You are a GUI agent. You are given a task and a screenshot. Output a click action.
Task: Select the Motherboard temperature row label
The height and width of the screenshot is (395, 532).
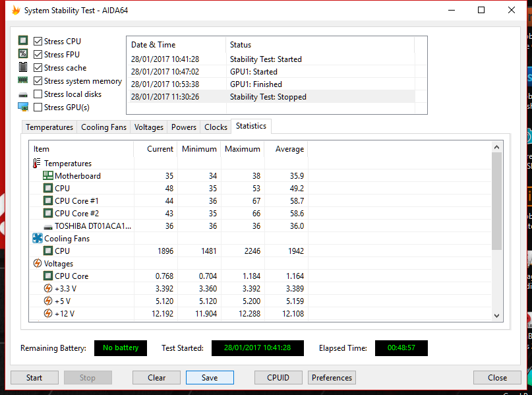[x=78, y=176]
